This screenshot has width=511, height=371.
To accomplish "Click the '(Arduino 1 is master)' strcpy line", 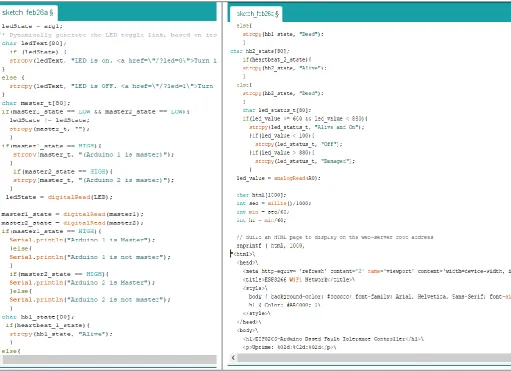I will [93, 155].
